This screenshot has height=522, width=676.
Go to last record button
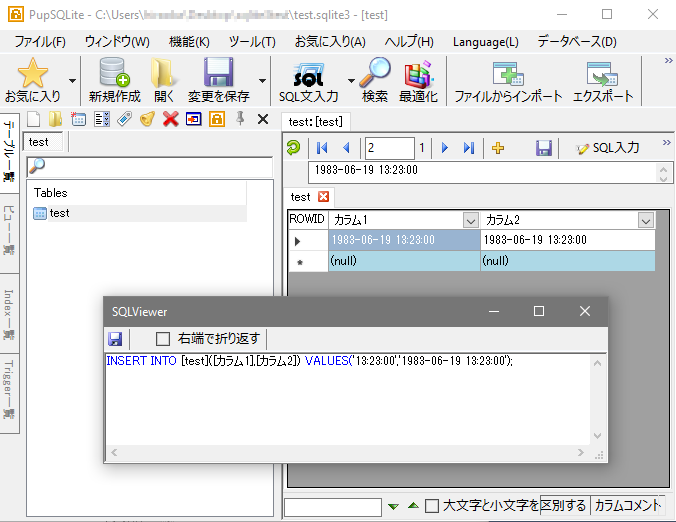pos(469,148)
